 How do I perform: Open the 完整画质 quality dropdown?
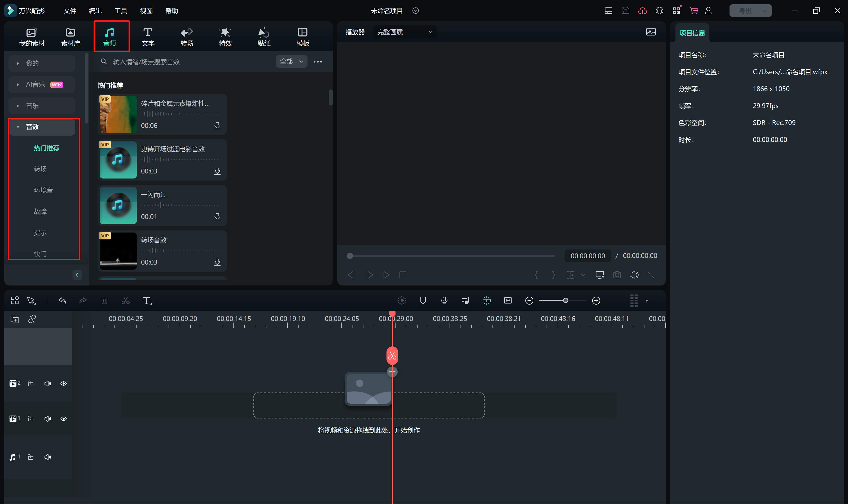point(405,32)
